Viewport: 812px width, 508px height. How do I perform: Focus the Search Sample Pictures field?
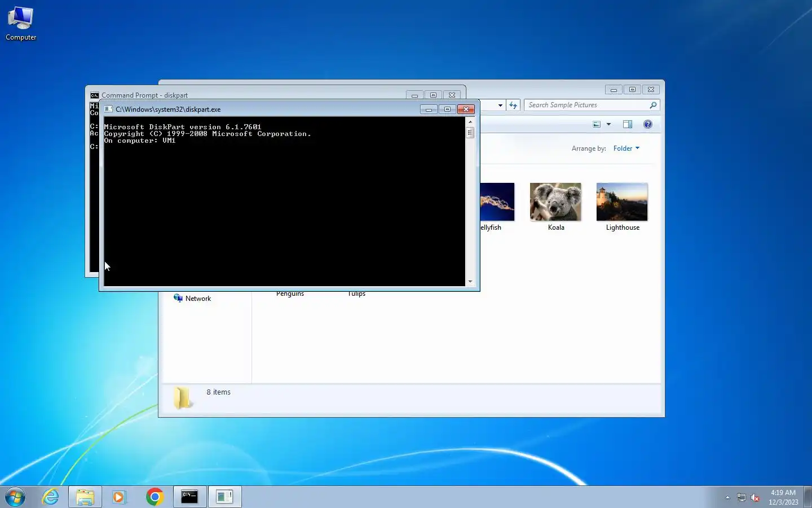click(x=586, y=105)
